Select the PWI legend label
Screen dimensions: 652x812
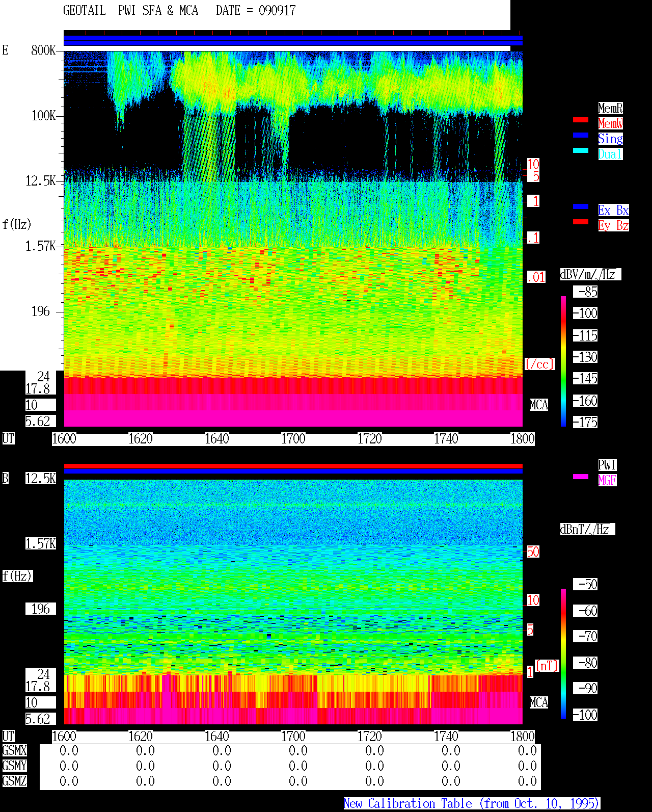(x=607, y=465)
